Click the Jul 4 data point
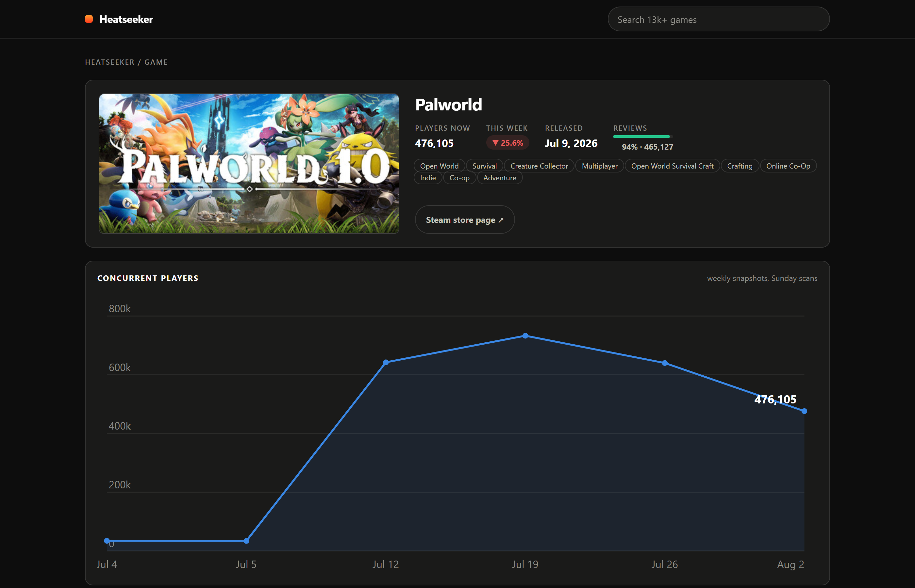The width and height of the screenshot is (915, 588). coord(107,541)
